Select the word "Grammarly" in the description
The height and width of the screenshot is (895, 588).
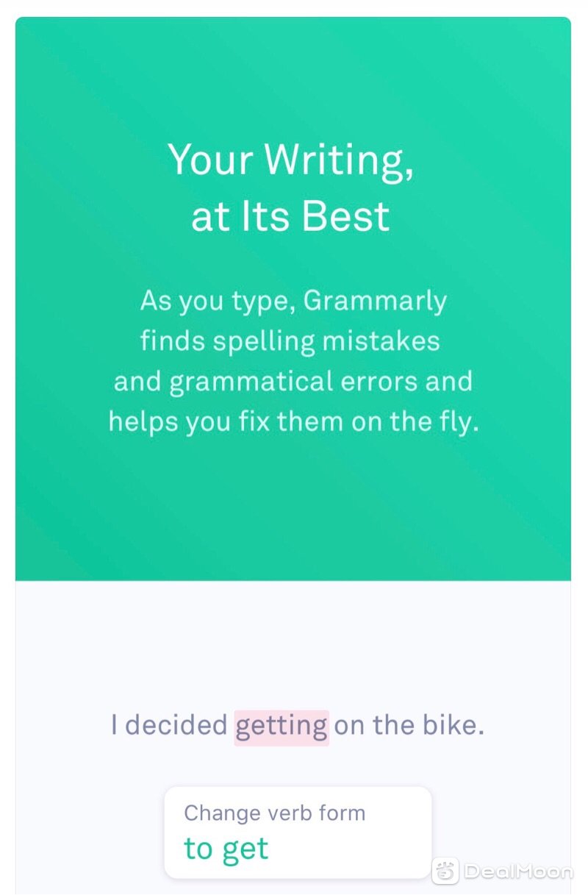(375, 302)
